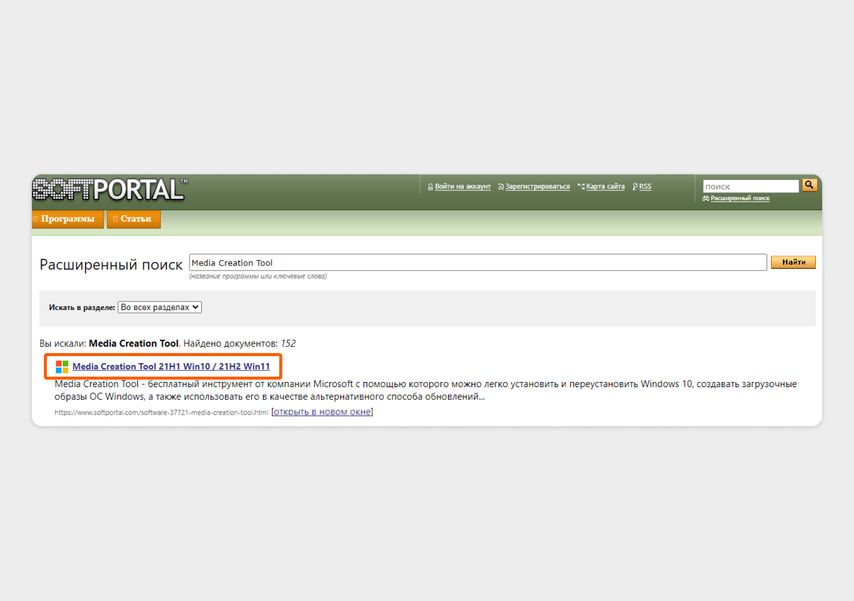Screen dimensions: 854x601
Task: Click the Искать в разделе label
Action: pos(82,307)
